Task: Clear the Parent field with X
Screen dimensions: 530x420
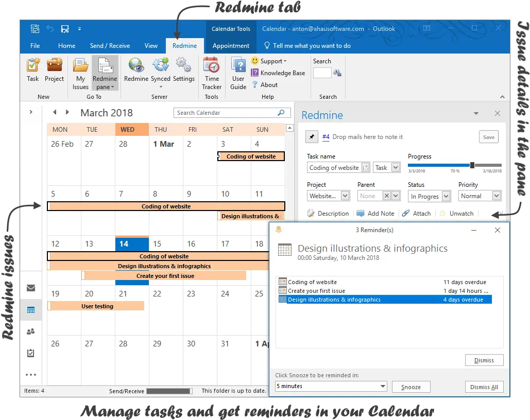Action: [x=387, y=196]
